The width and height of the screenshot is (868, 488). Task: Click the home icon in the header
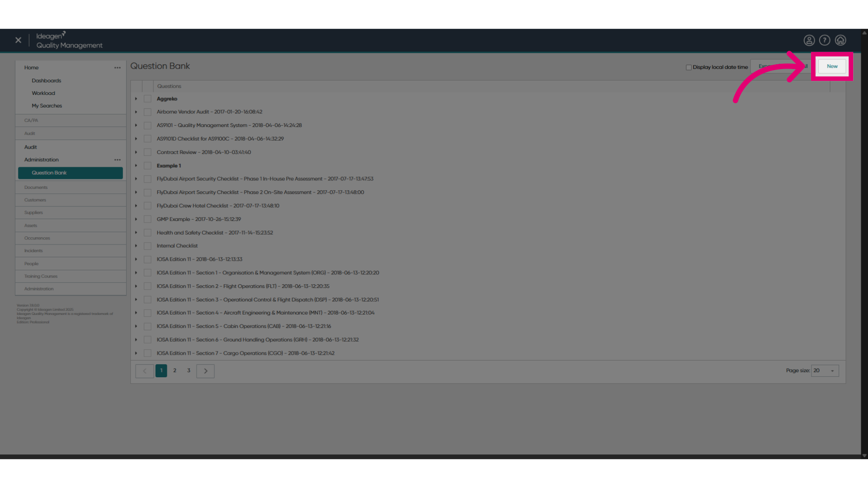click(x=840, y=40)
